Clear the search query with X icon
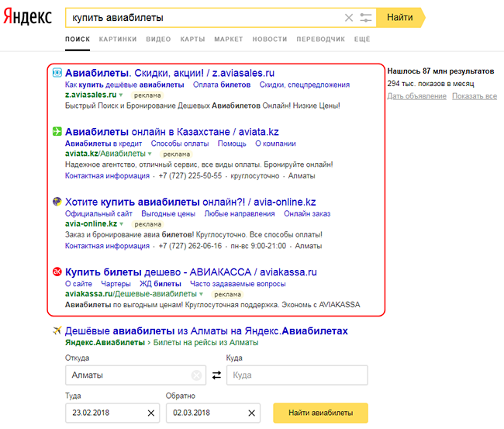 click(348, 16)
